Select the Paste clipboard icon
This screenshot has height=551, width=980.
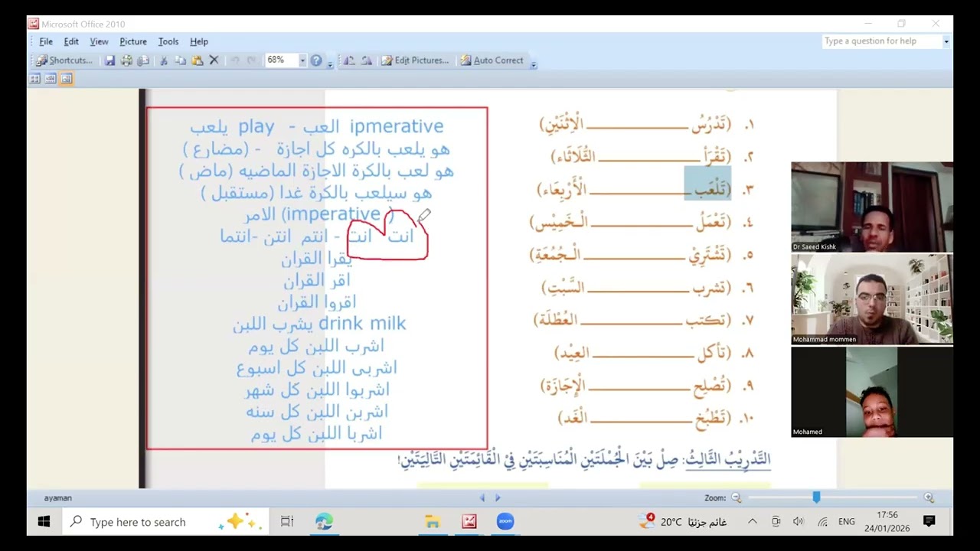coord(197,60)
